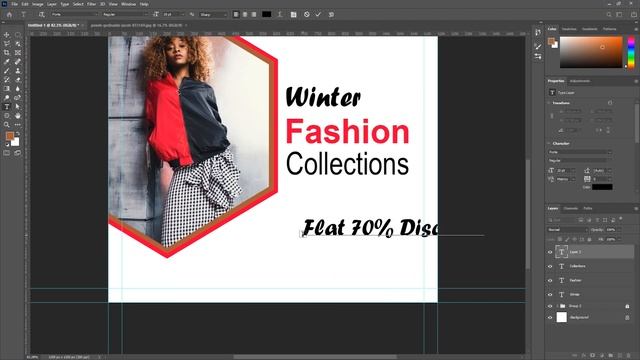Select the Gradient tool
640x360 pixels.
(x=7, y=89)
